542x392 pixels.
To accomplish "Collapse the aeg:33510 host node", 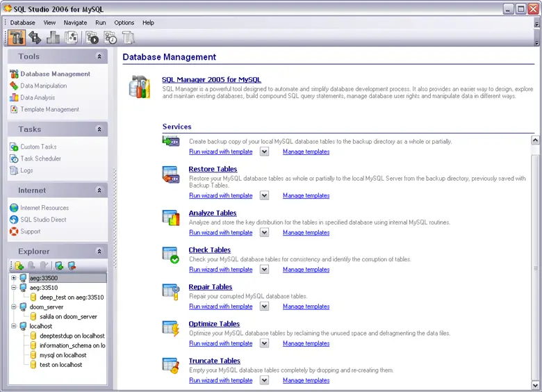I will pos(13,288).
